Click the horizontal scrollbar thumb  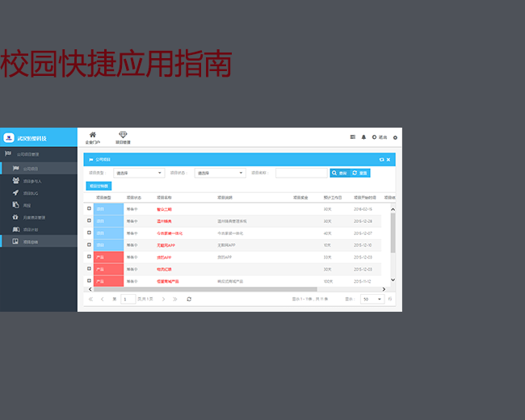tap(205, 289)
